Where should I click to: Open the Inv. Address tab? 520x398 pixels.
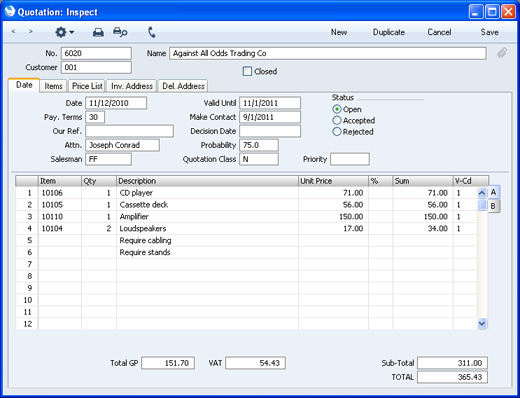tap(132, 86)
